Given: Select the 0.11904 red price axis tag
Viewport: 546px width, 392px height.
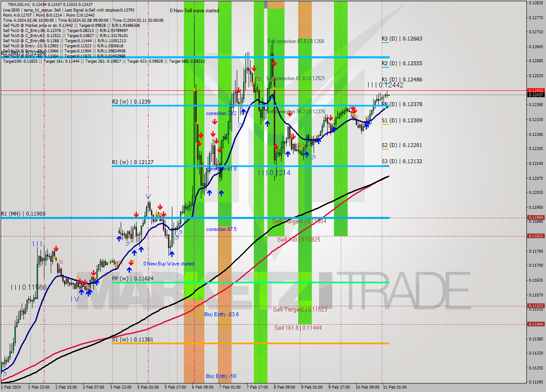Looking at the screenshot, I should (x=536, y=217).
